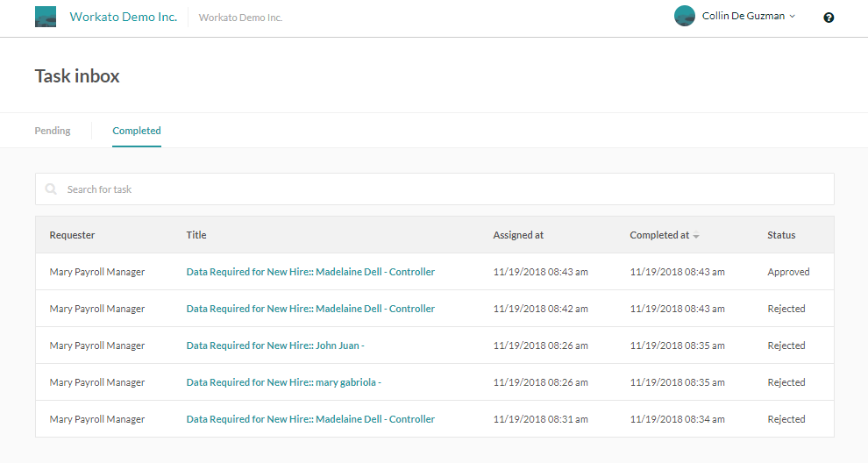Expand the Collin De Guzman user menu
The height and width of the screenshot is (463, 868).
[748, 16]
